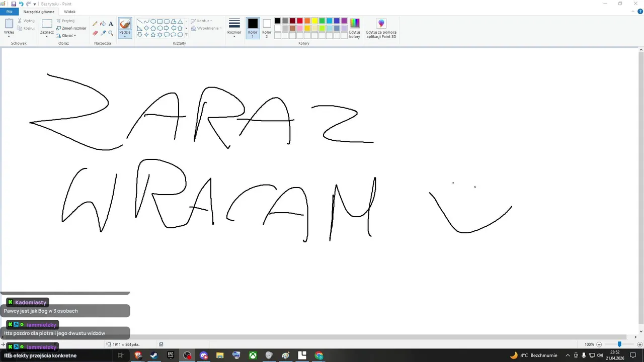The height and width of the screenshot is (362, 644).
Task: Move the zoom slider handle
Action: point(619,344)
